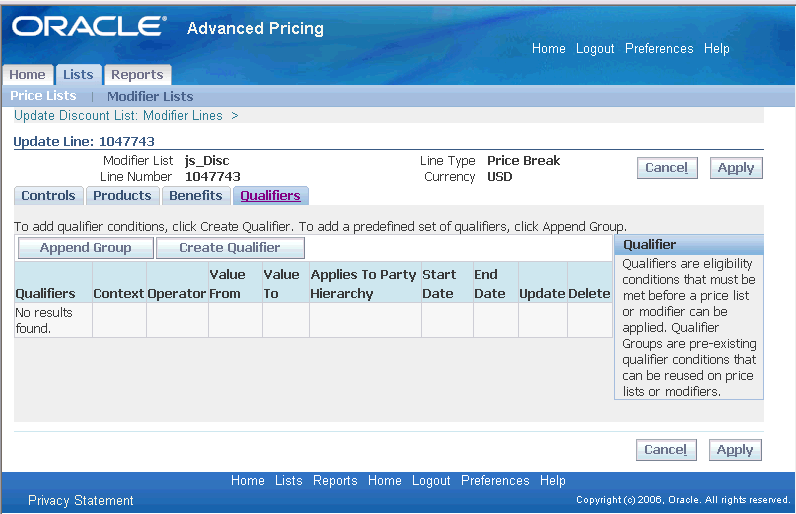Click the 'Update Line: 1047743' heading
This screenshot has width=796, height=514.
[84, 142]
